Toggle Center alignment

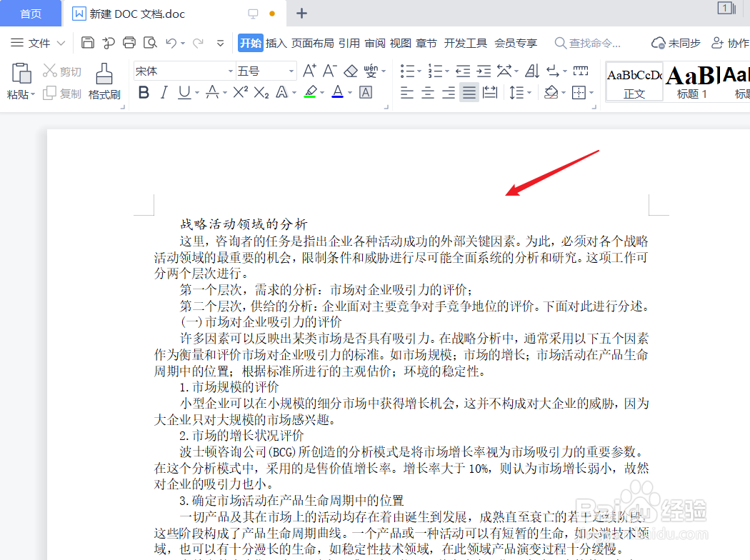(428, 92)
